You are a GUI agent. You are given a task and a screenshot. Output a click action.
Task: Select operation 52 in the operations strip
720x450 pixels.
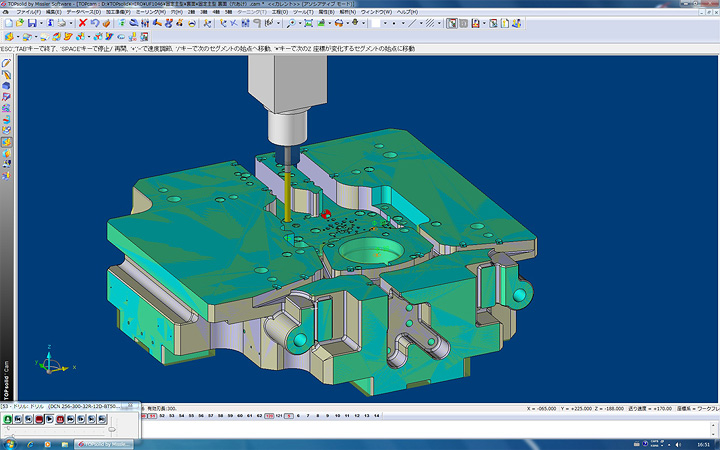click(162, 416)
